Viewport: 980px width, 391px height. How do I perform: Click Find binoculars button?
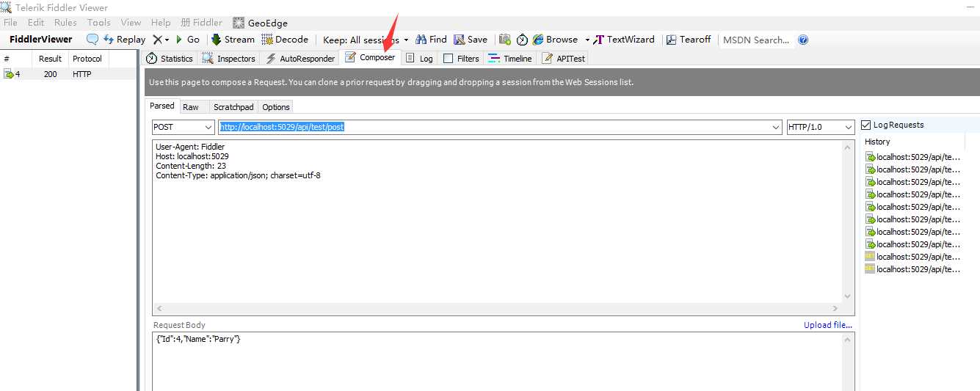[431, 40]
